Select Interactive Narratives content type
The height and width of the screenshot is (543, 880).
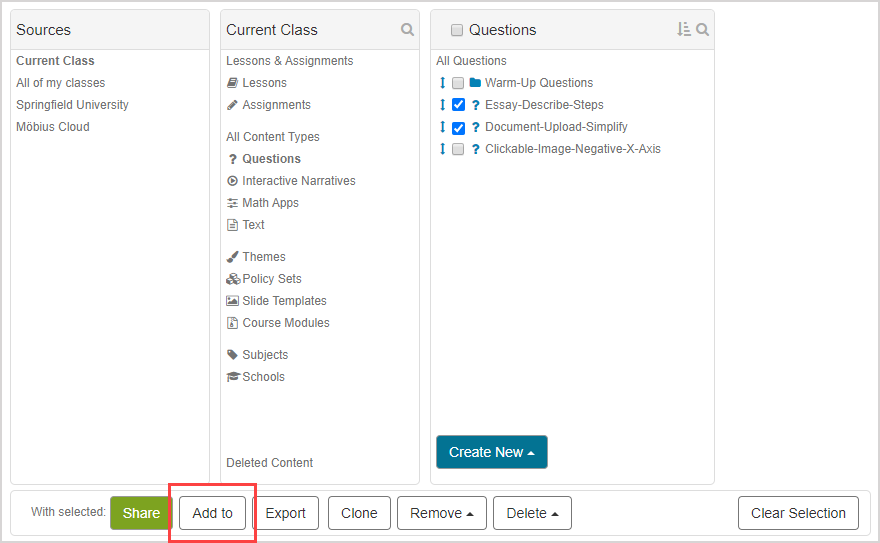[298, 181]
